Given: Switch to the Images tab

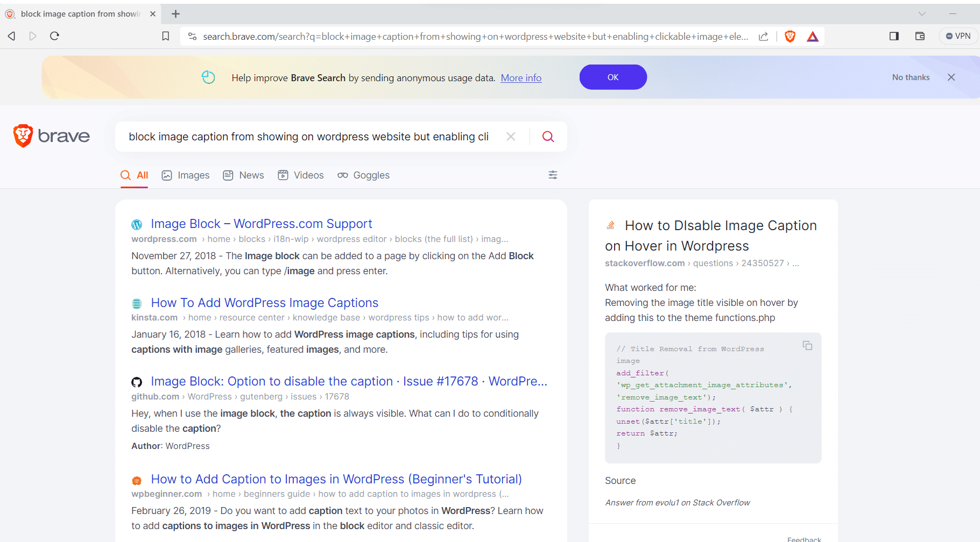Looking at the screenshot, I should click(x=186, y=175).
